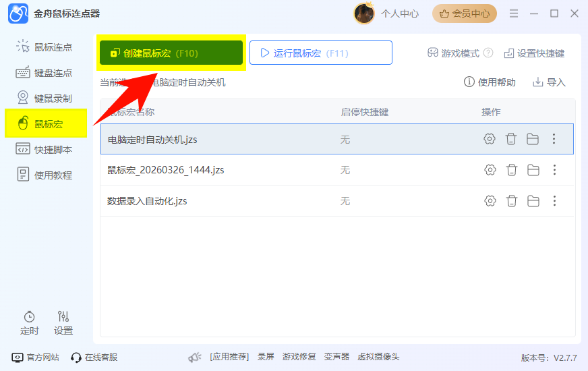Open folder icon for 鼠标宏_20260326_1444.jzs
588x371 pixels.
533,170
